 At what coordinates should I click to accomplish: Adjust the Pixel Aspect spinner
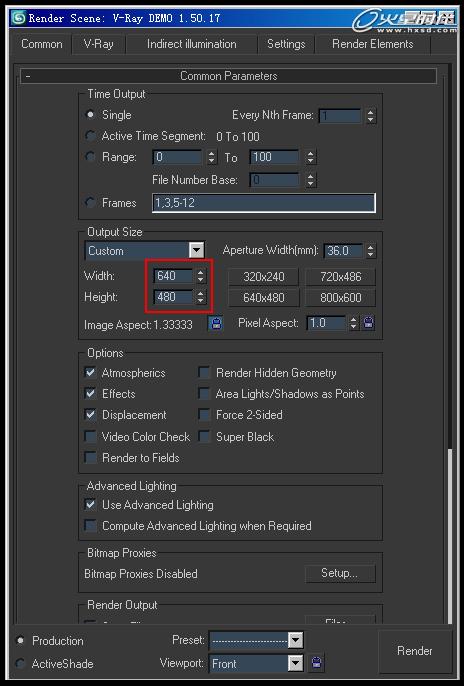pyautogui.click(x=353, y=323)
